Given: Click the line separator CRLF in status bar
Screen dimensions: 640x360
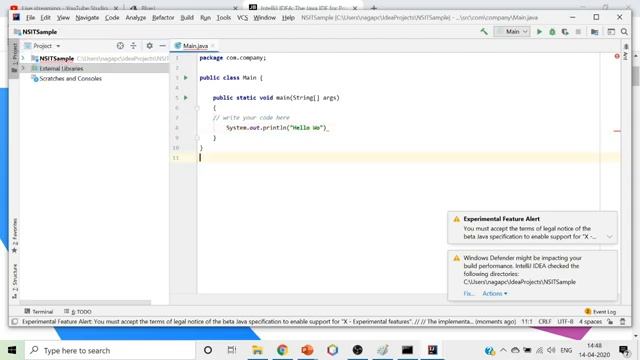Looking at the screenshot, I should click(544, 322).
